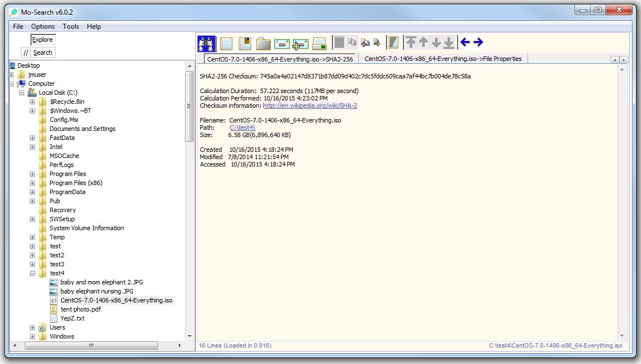This screenshot has height=364, width=641.
Task: Select the Desktop tree item
Action: 29,65
